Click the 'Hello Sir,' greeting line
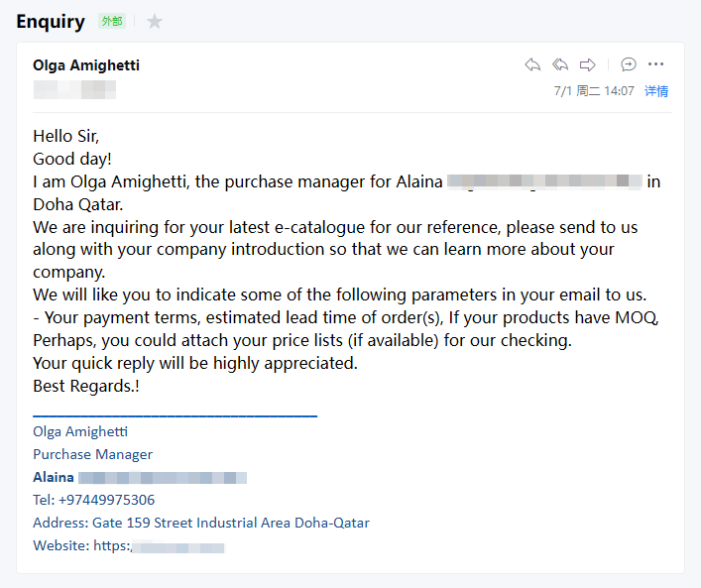The width and height of the screenshot is (701, 588). coord(66,136)
